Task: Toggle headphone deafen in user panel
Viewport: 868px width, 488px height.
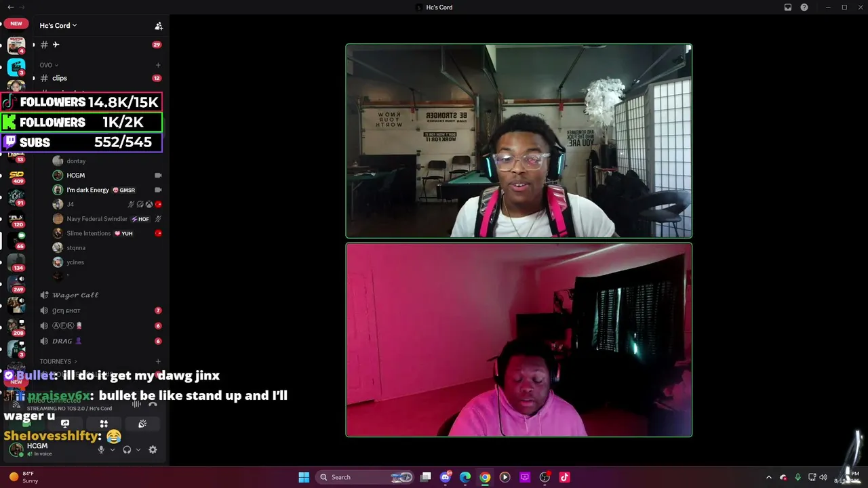Action: (127, 449)
